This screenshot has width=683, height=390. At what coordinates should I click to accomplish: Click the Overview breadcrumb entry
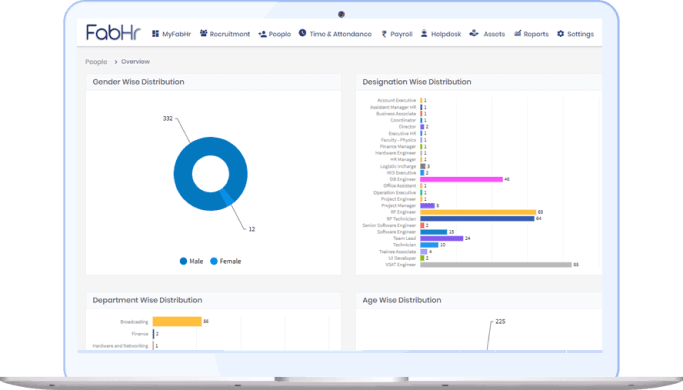(135, 61)
